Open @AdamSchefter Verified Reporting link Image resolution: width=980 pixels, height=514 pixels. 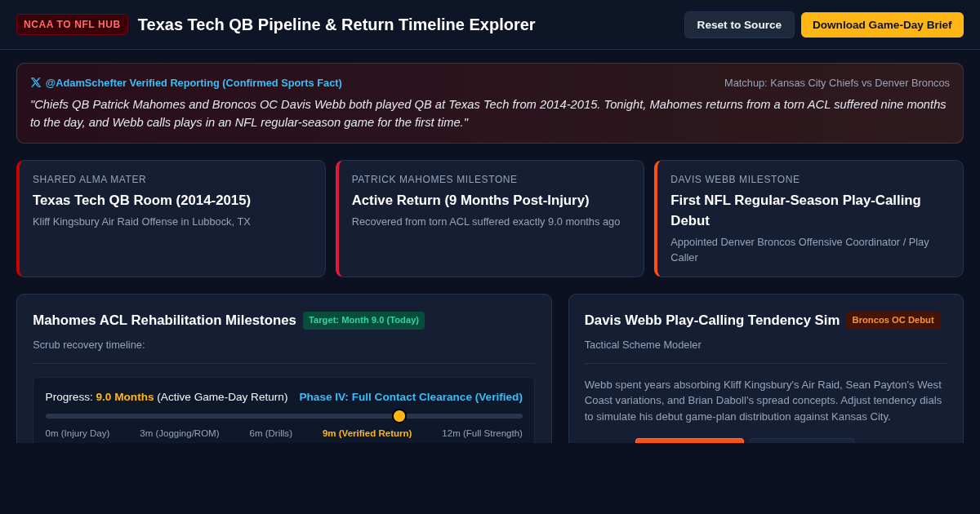coord(194,82)
